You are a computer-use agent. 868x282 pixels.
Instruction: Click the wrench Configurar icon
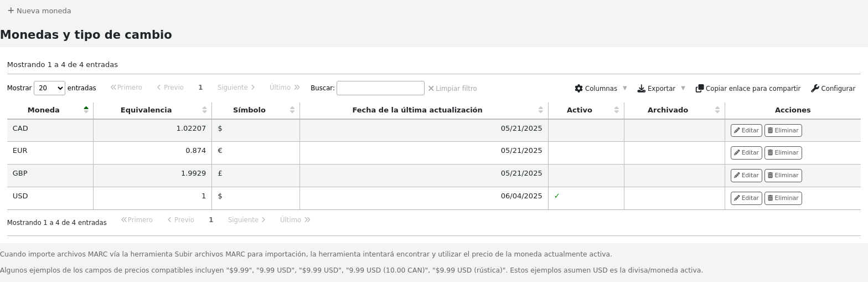click(815, 89)
